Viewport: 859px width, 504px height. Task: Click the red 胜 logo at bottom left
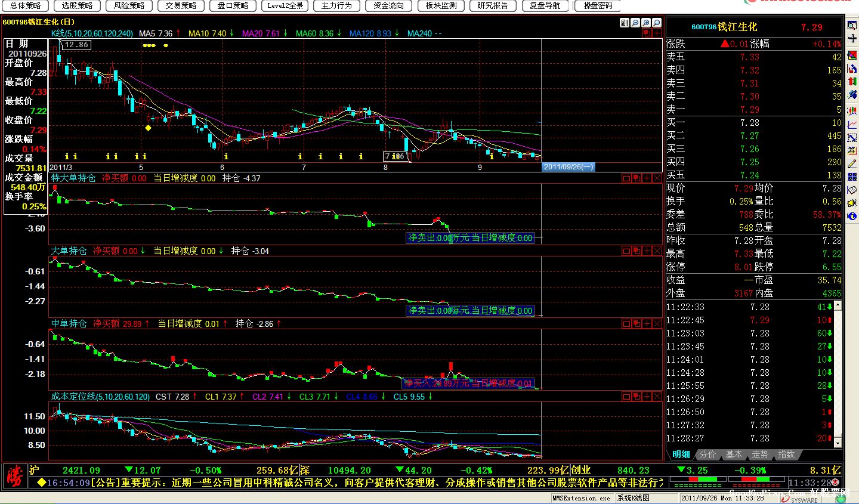[14, 476]
